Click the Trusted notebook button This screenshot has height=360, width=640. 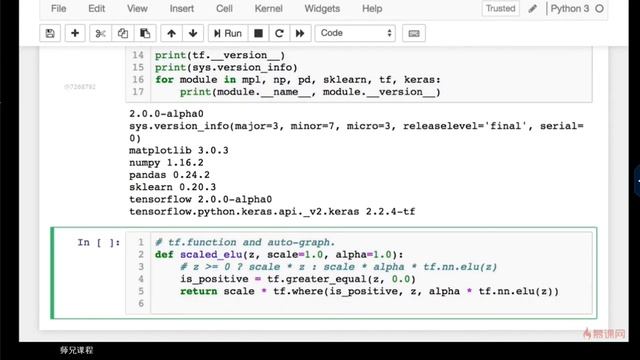pos(500,9)
